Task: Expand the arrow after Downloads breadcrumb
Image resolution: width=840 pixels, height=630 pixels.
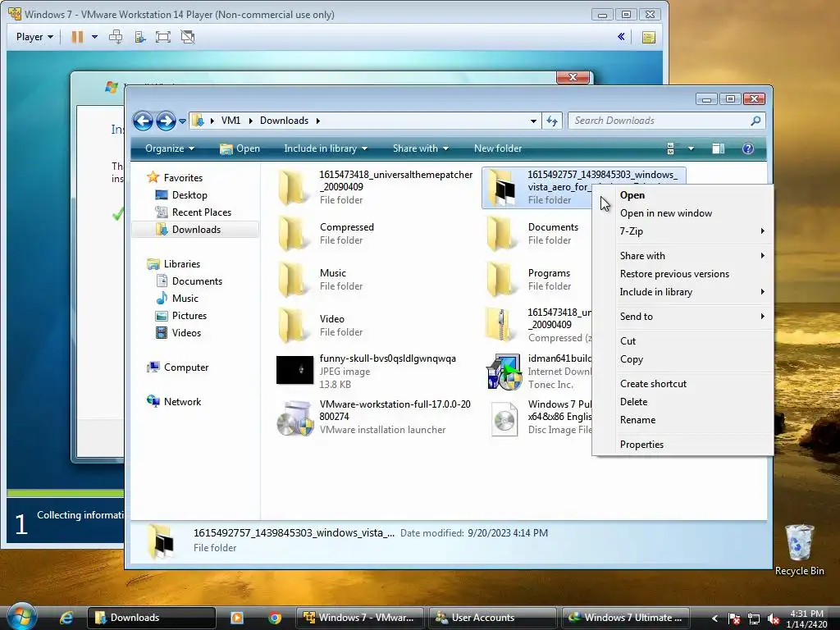Action: 318,121
